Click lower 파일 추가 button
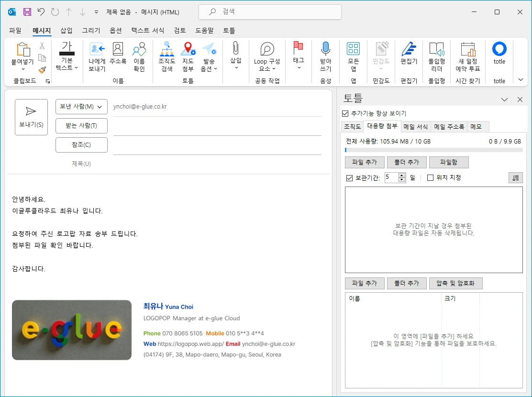Screen dimensions: 532x397 pyautogui.click(x=365, y=283)
